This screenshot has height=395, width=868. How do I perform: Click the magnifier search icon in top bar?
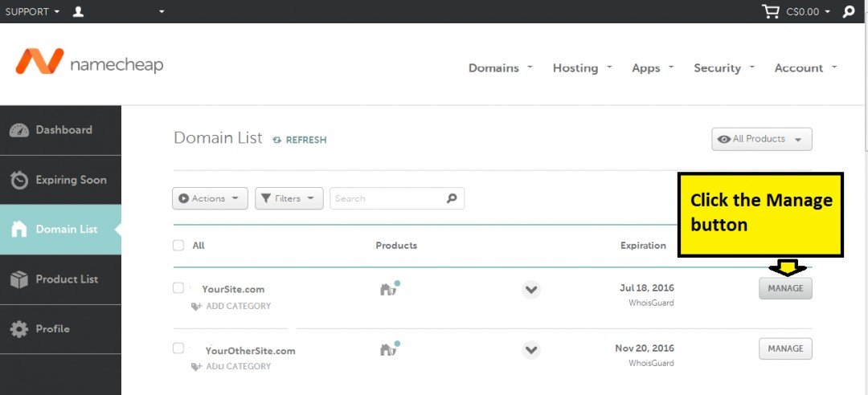[849, 11]
